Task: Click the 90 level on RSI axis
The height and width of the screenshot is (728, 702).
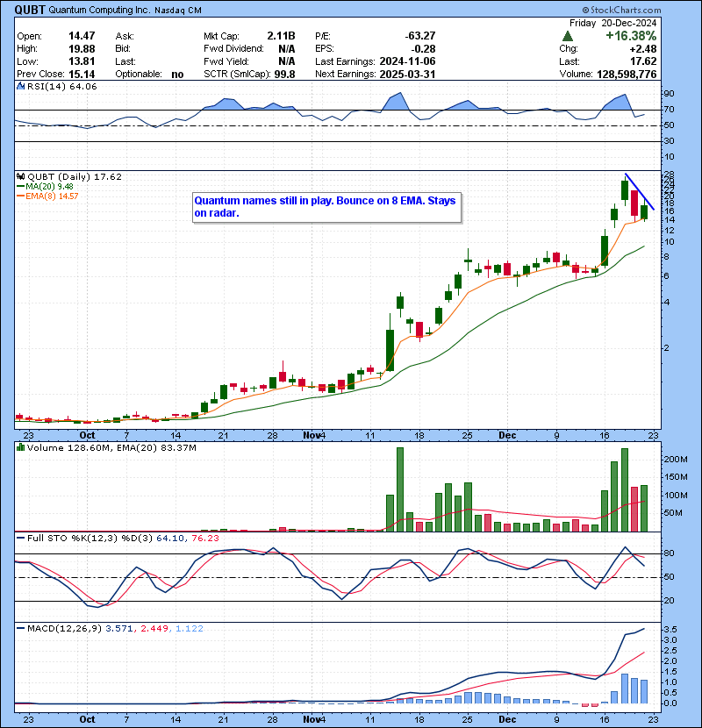Action: click(x=669, y=94)
